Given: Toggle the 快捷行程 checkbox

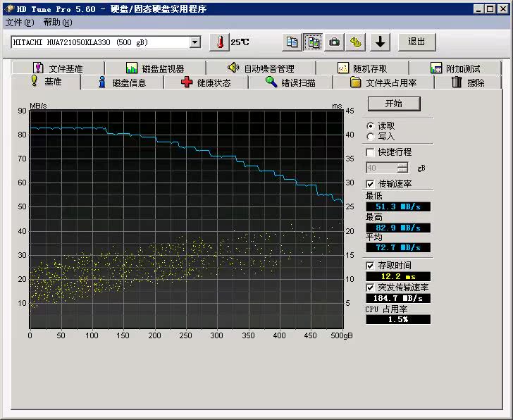Looking at the screenshot, I should click(x=370, y=152).
